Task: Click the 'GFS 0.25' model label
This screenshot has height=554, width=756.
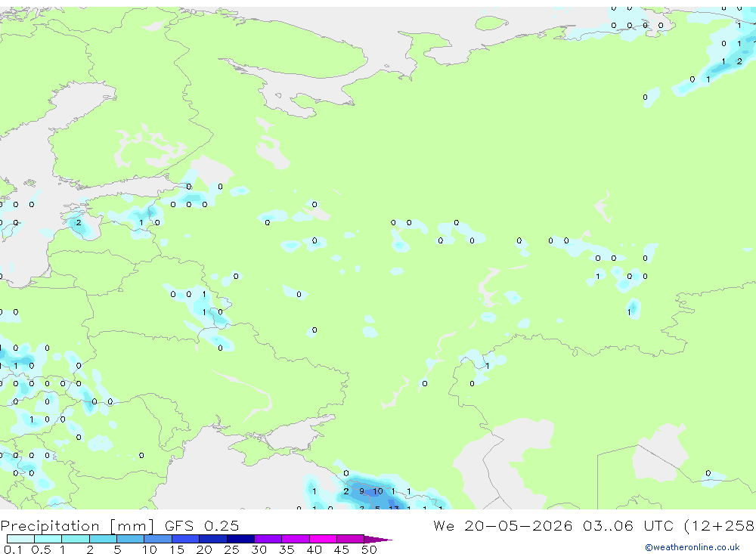Action: pos(202,526)
